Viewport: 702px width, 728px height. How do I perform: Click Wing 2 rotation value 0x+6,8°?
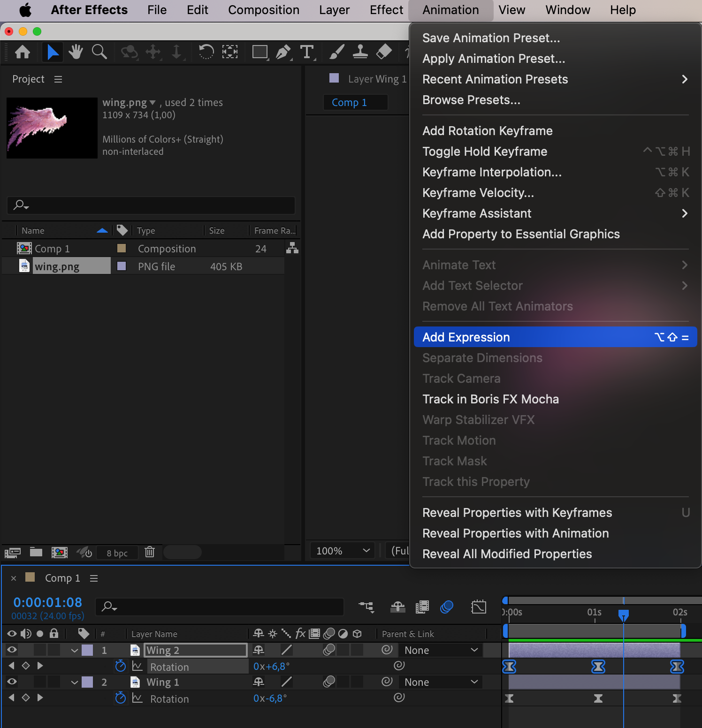click(x=271, y=666)
